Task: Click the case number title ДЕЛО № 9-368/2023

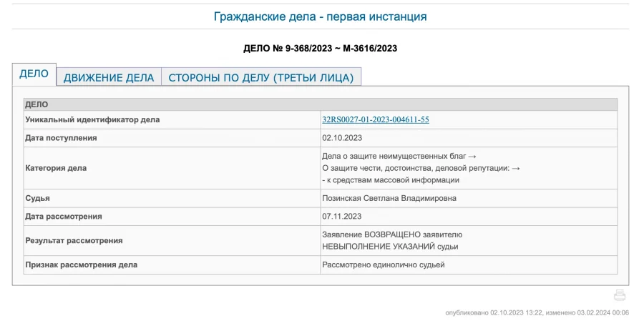Action: (x=320, y=49)
